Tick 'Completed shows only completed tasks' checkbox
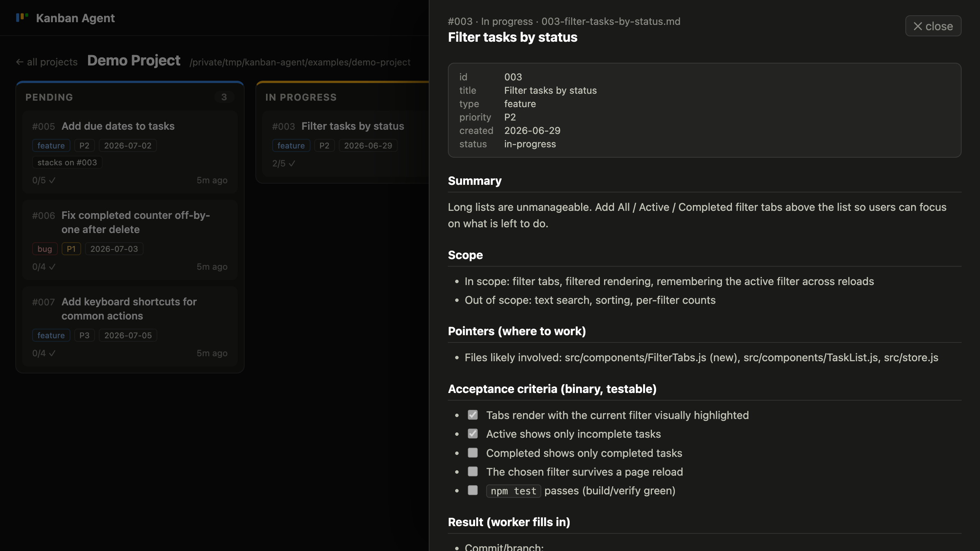The width and height of the screenshot is (980, 551). click(473, 453)
